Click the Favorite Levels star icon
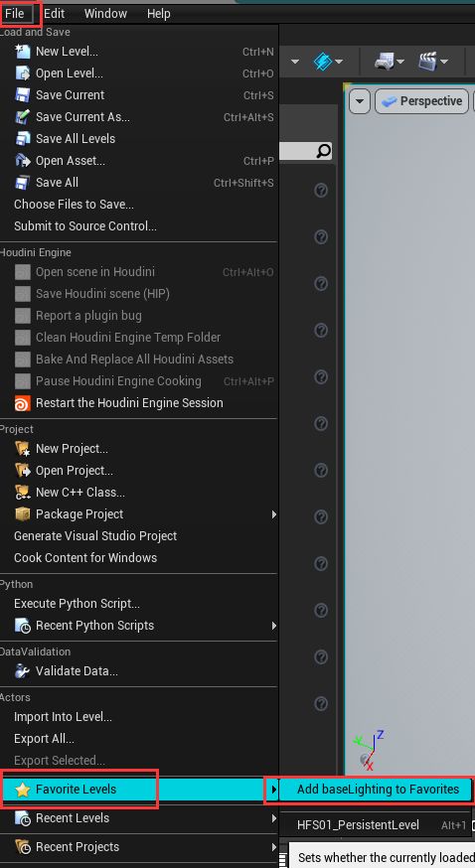The height and width of the screenshot is (868, 475). tap(22, 790)
